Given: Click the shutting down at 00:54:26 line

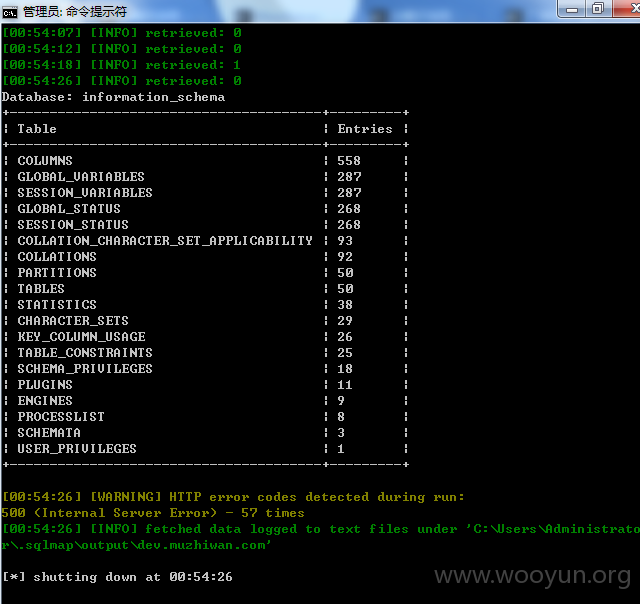Looking at the screenshot, I should [117, 577].
